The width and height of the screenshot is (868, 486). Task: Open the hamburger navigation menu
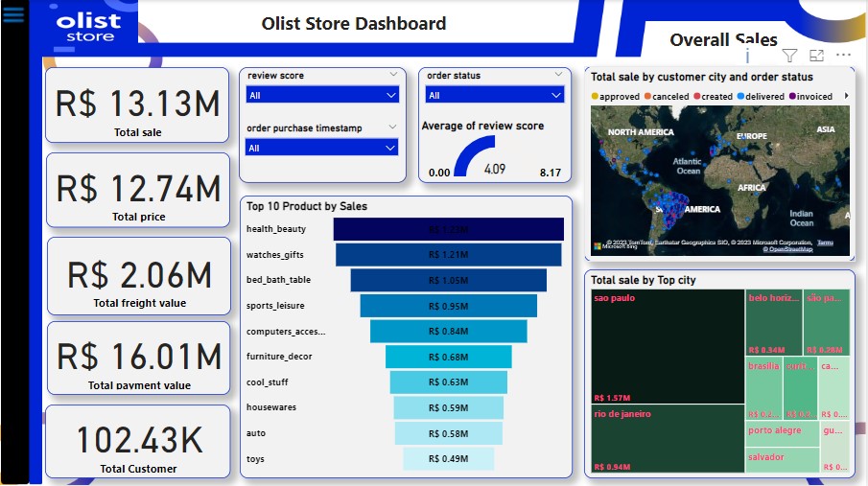click(x=13, y=18)
